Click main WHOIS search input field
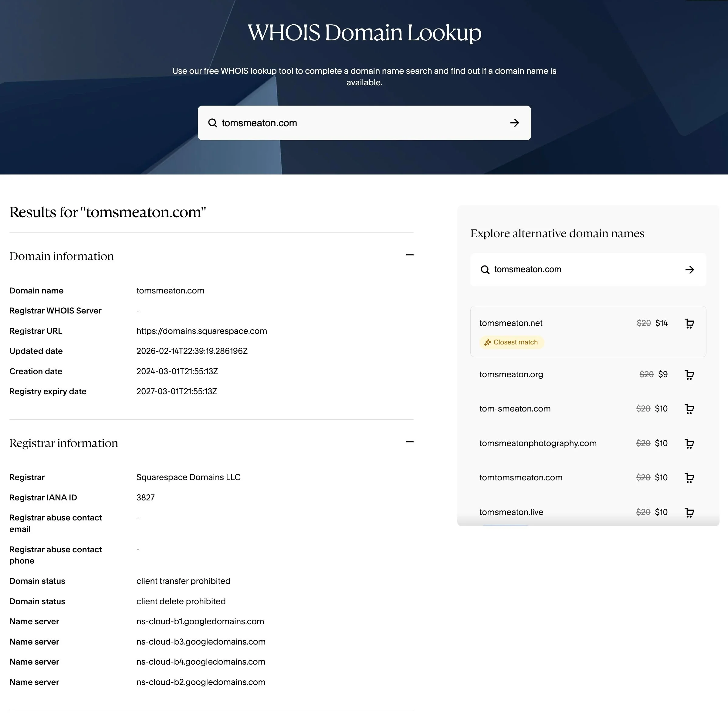This screenshot has width=728, height=728. coord(364,123)
